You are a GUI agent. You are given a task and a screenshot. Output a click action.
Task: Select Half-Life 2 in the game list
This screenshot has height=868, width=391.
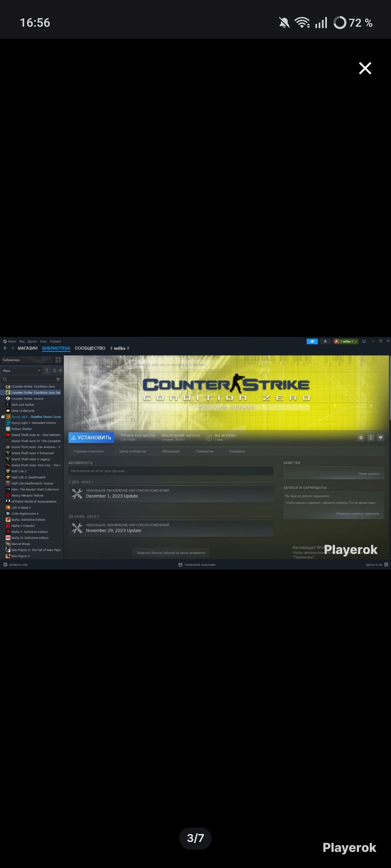tap(19, 471)
